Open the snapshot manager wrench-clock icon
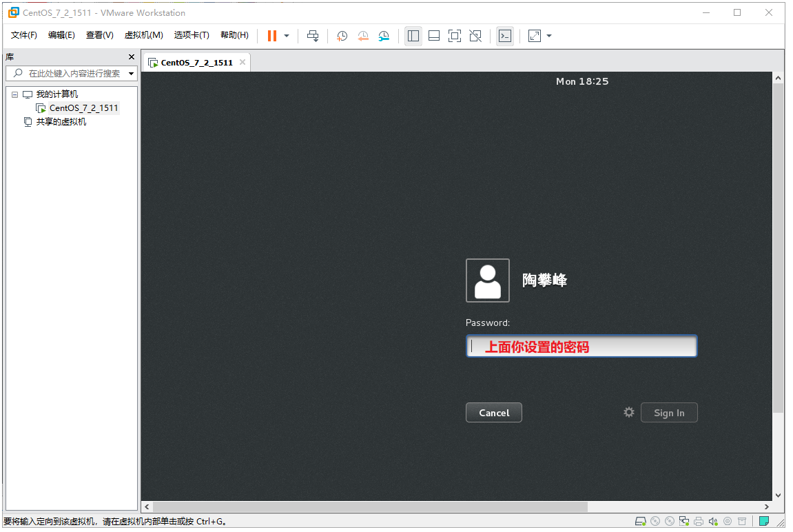The height and width of the screenshot is (532, 793). point(384,36)
